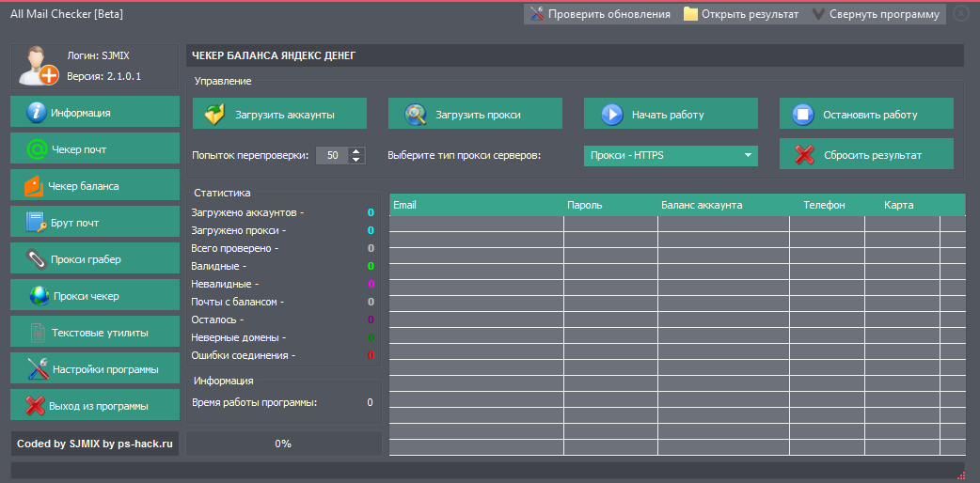Screen dimensions: 980x483
Task: Click the Неверные домены statistic label
Action: pos(239,337)
